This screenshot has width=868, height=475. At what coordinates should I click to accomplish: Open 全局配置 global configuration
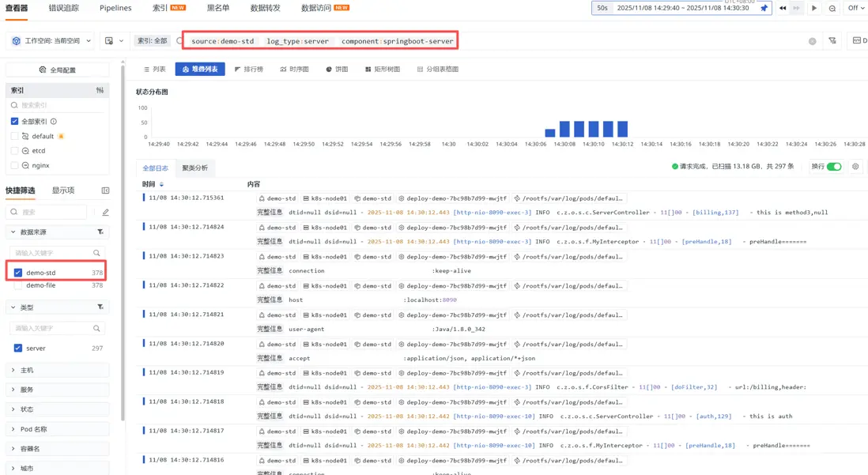pyautogui.click(x=57, y=70)
